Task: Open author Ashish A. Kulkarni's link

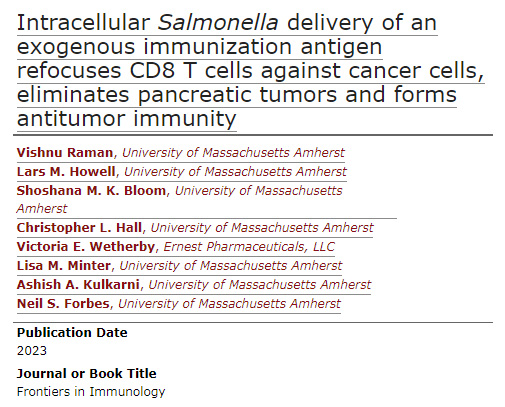Action: coord(78,285)
